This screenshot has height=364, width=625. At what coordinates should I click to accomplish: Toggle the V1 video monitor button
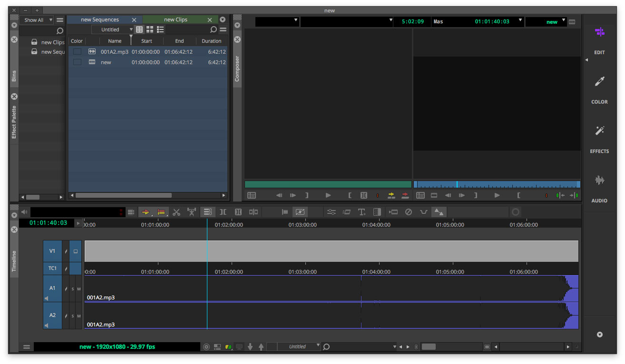[x=75, y=251]
